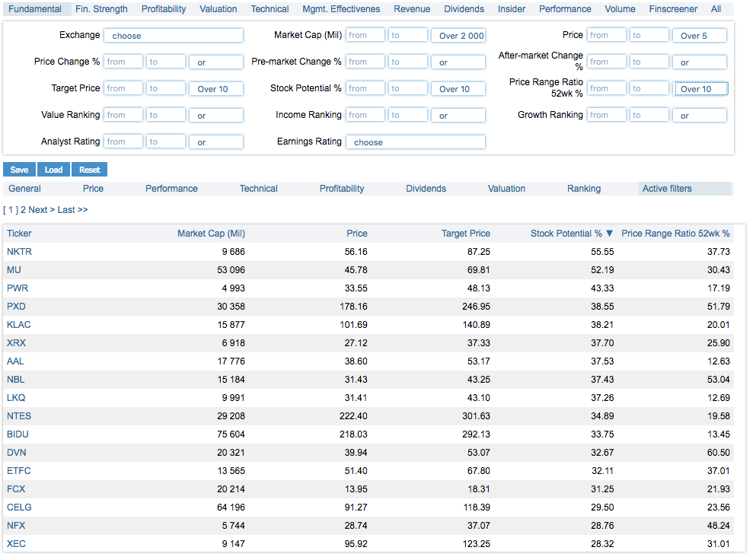Screen dimensions: 753x560
Task: Open the NTES ticker link
Action: pos(19,416)
